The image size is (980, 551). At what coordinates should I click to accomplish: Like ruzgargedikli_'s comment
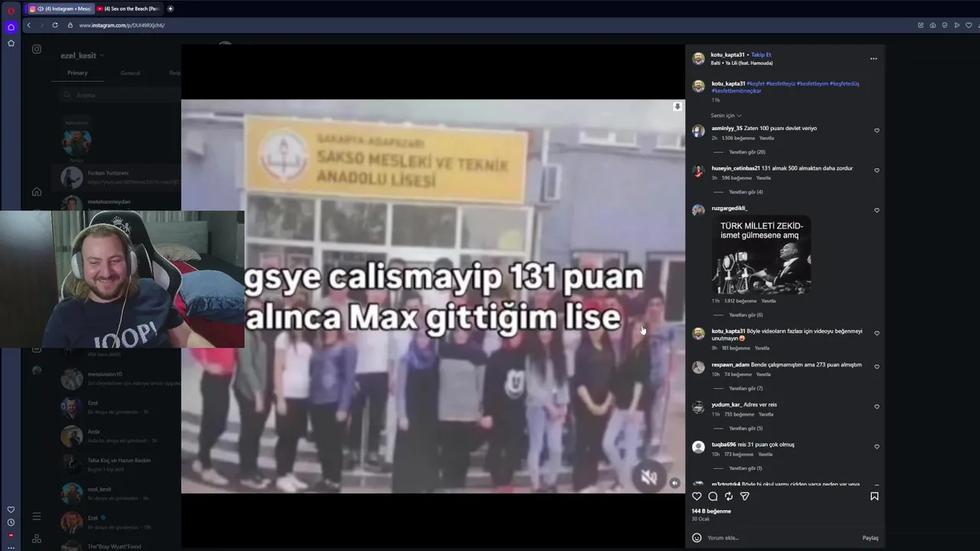[x=877, y=210]
